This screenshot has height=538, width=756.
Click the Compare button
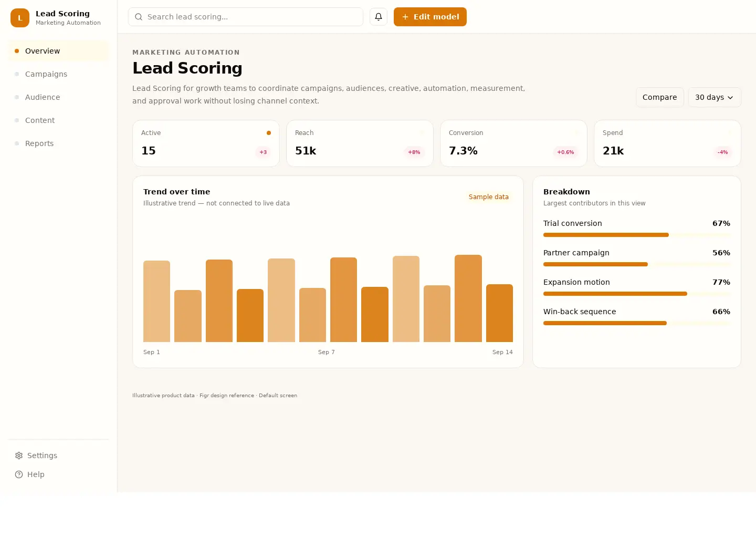pos(659,97)
